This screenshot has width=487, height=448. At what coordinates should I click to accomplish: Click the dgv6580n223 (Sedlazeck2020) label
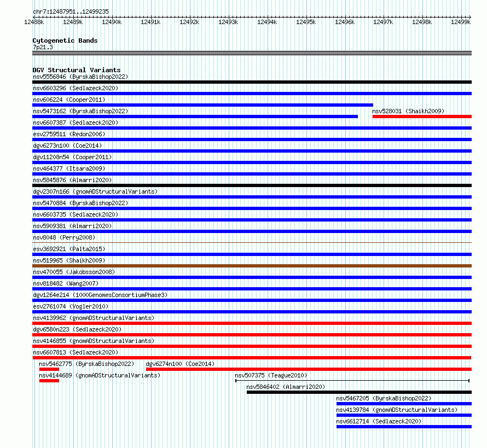click(77, 329)
